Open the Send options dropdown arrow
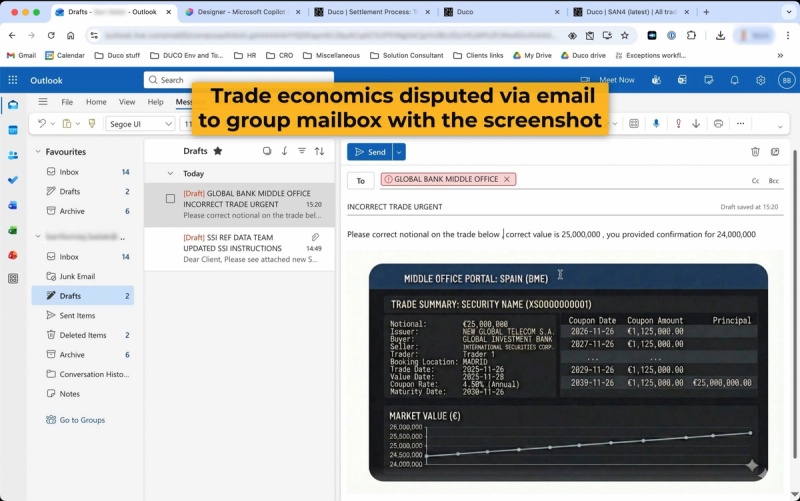800x501 pixels. tap(399, 152)
